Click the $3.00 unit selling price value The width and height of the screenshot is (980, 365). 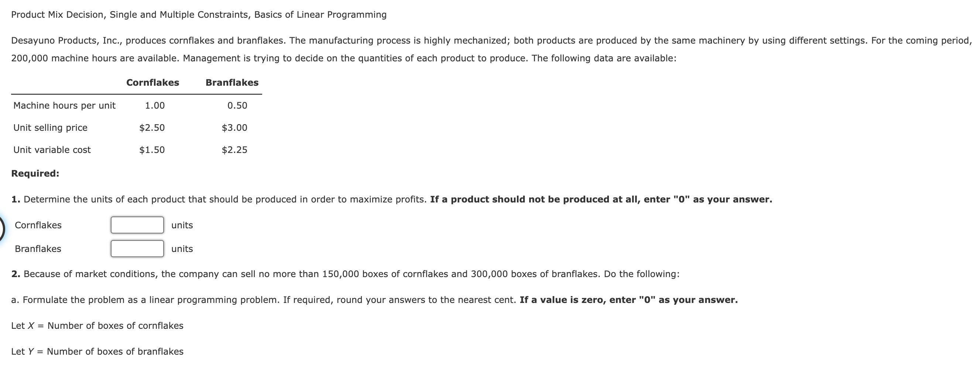click(235, 127)
